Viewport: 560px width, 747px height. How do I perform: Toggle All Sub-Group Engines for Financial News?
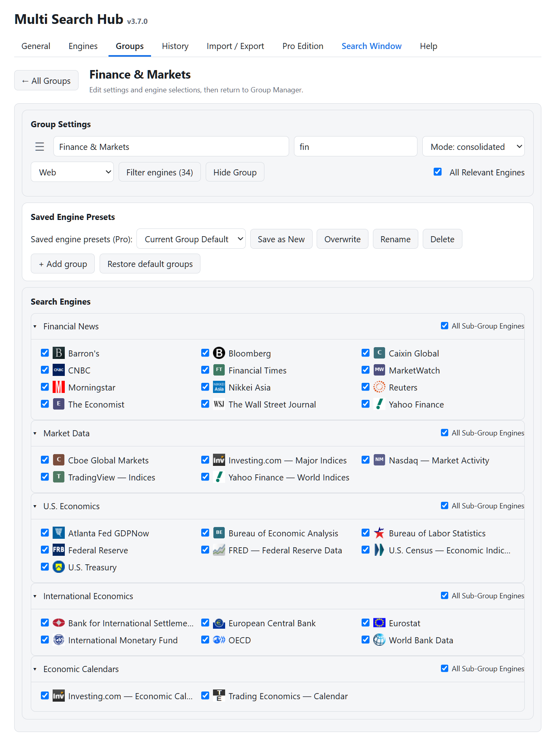[x=445, y=326]
